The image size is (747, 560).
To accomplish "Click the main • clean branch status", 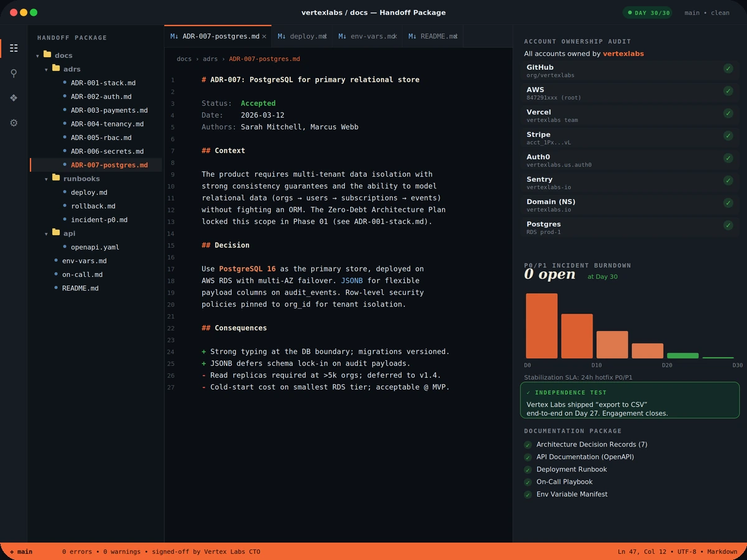I will coord(707,12).
